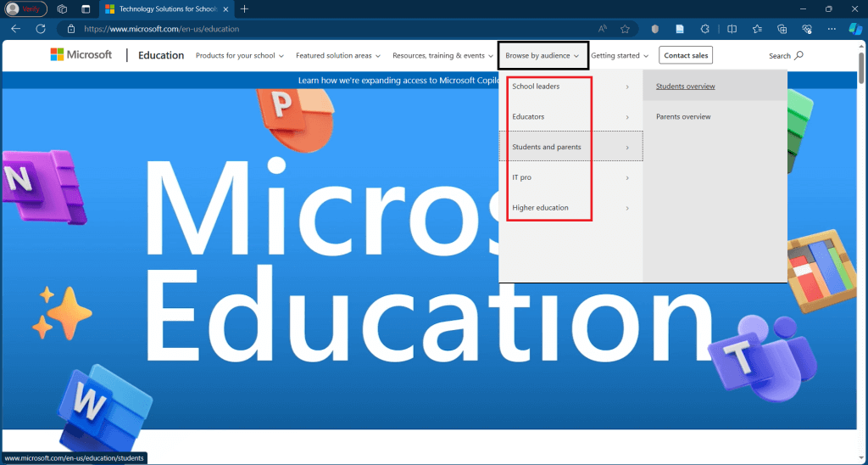Image resolution: width=868 pixels, height=465 pixels.
Task: Expand the IT pro chevron
Action: point(627,178)
